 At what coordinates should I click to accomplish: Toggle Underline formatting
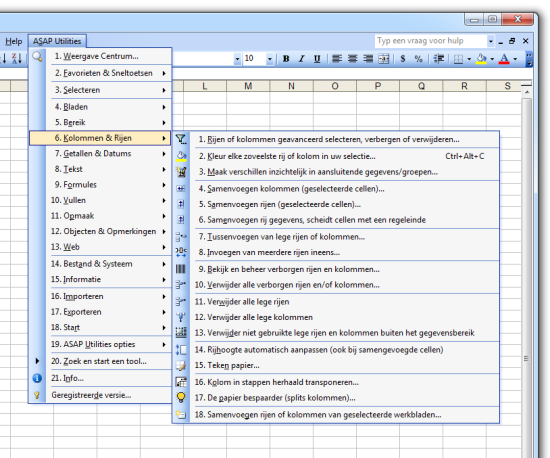coord(317,59)
